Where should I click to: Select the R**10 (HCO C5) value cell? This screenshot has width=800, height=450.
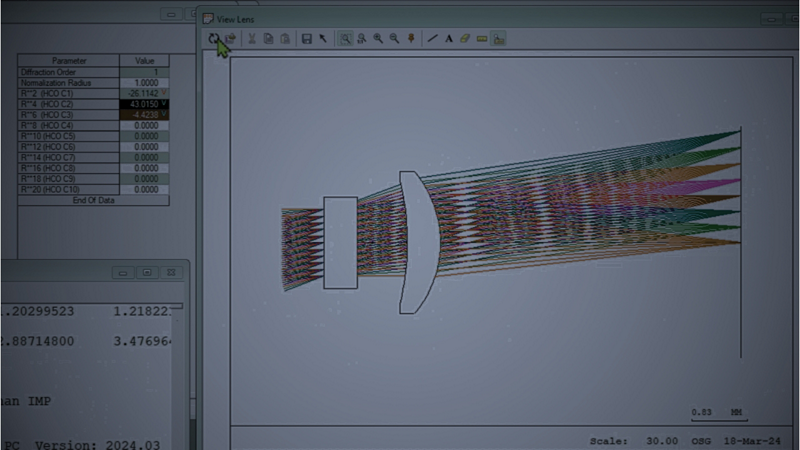[144, 137]
